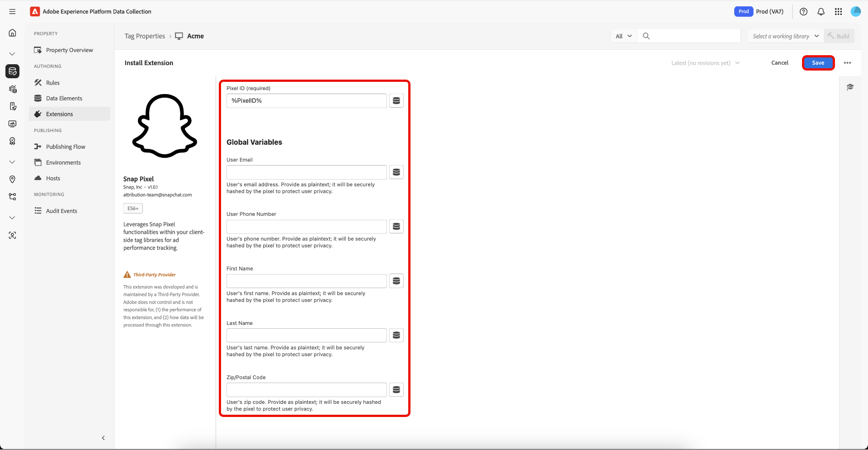Click the First Name input field
This screenshot has height=450, width=868.
(x=307, y=281)
